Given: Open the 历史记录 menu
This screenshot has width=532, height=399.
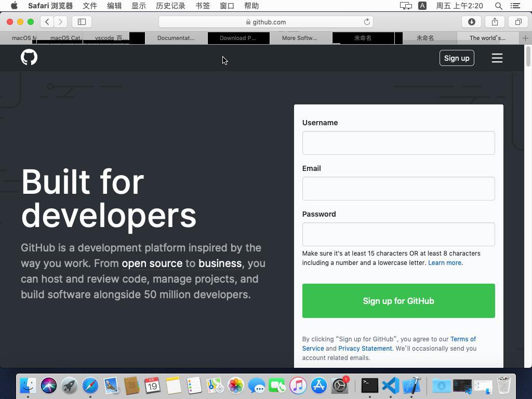Looking at the screenshot, I should point(170,6).
